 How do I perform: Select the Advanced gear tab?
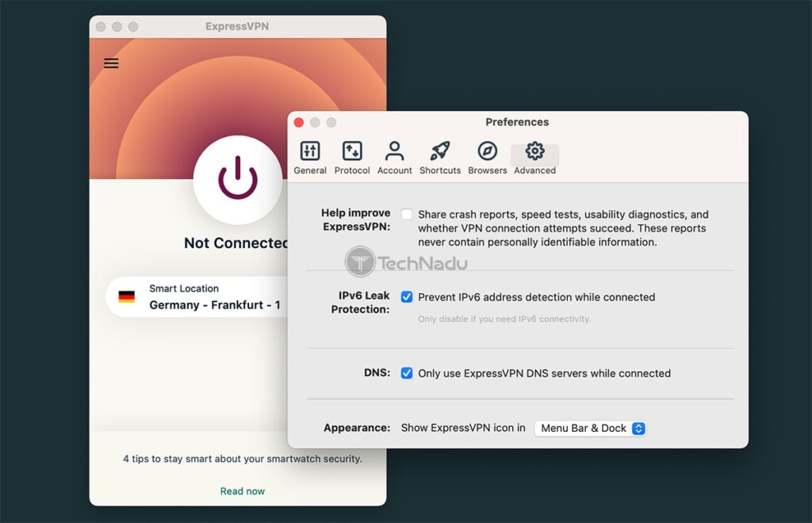[534, 158]
